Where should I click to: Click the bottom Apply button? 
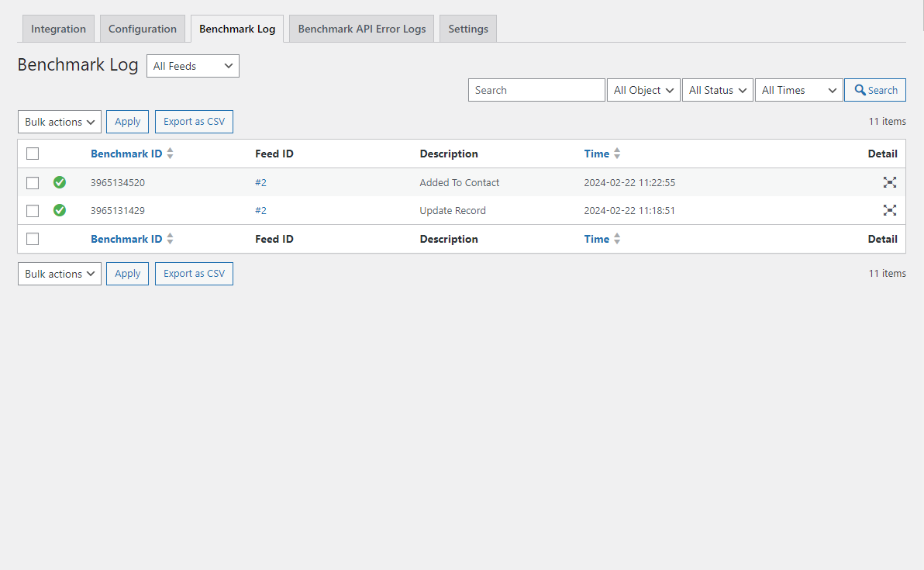pos(127,274)
